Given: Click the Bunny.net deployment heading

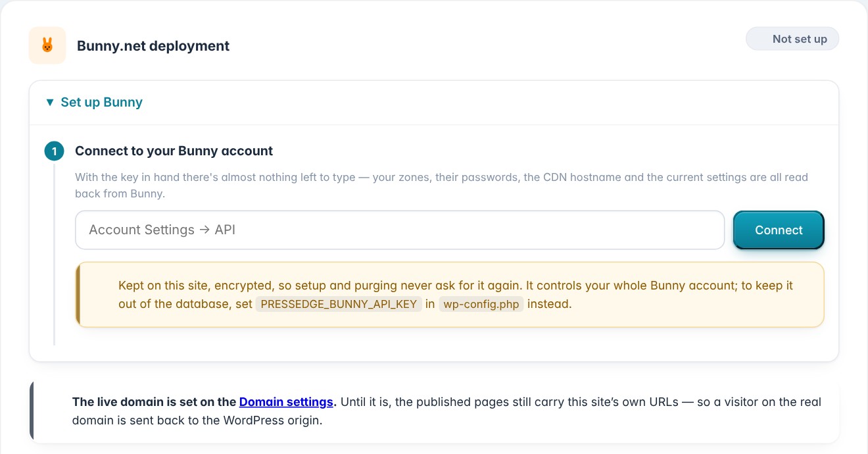Looking at the screenshot, I should coord(153,46).
